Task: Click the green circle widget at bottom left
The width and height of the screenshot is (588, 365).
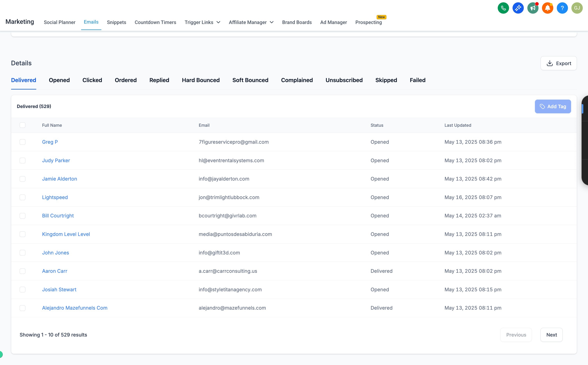Action: click(x=1, y=354)
